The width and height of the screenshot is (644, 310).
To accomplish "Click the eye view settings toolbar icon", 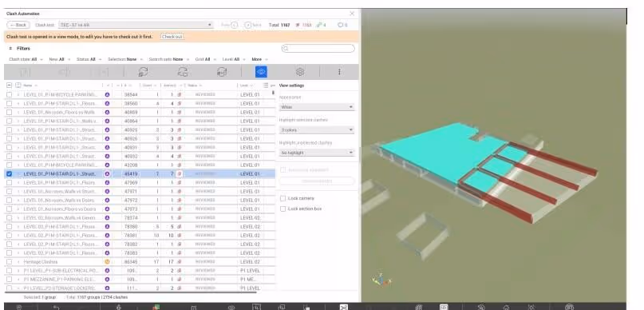I will pos(261,72).
